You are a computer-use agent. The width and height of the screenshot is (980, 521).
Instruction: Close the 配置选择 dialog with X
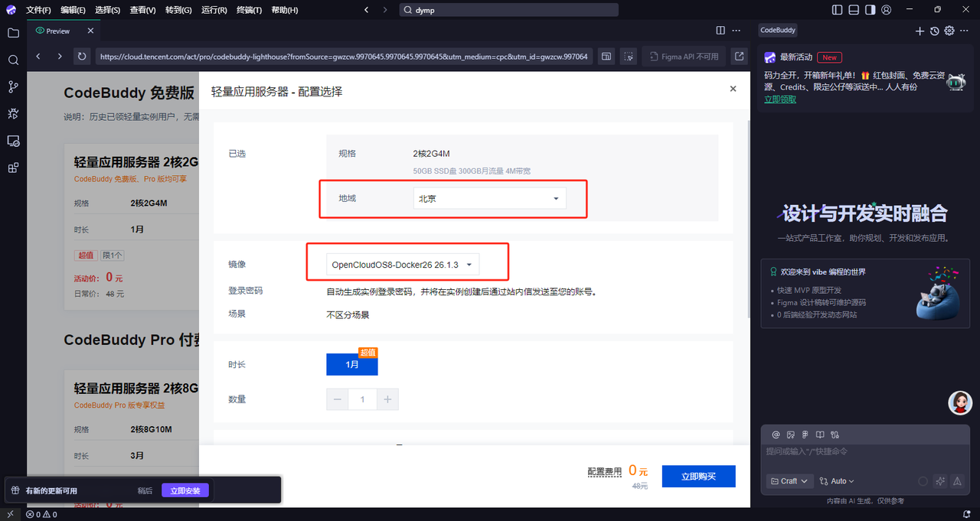(x=733, y=89)
